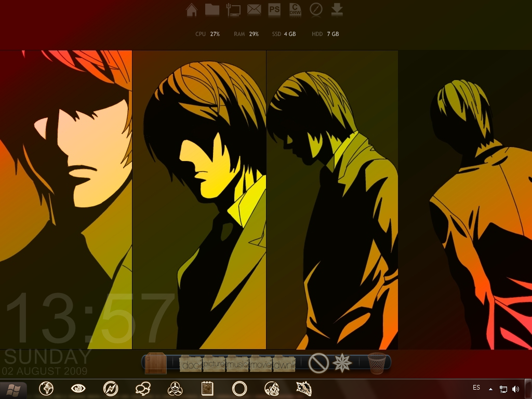Launch CorelDRAW via the C DRW icon

(295, 10)
